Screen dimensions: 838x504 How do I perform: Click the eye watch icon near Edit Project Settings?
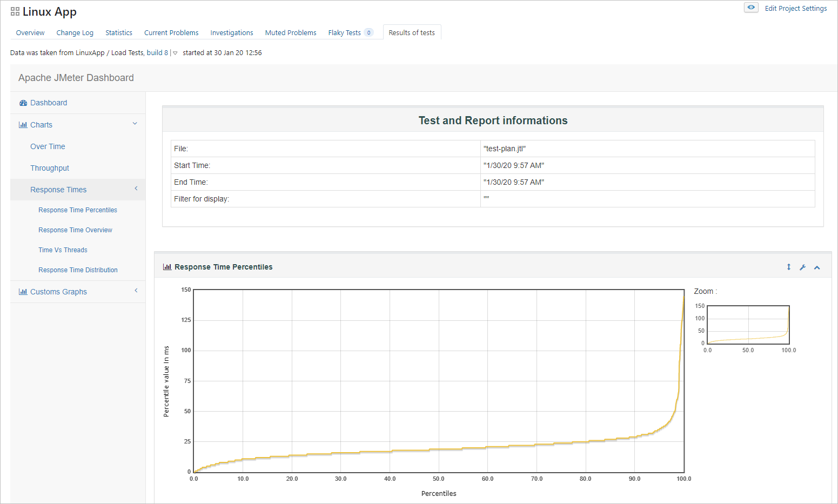(751, 8)
